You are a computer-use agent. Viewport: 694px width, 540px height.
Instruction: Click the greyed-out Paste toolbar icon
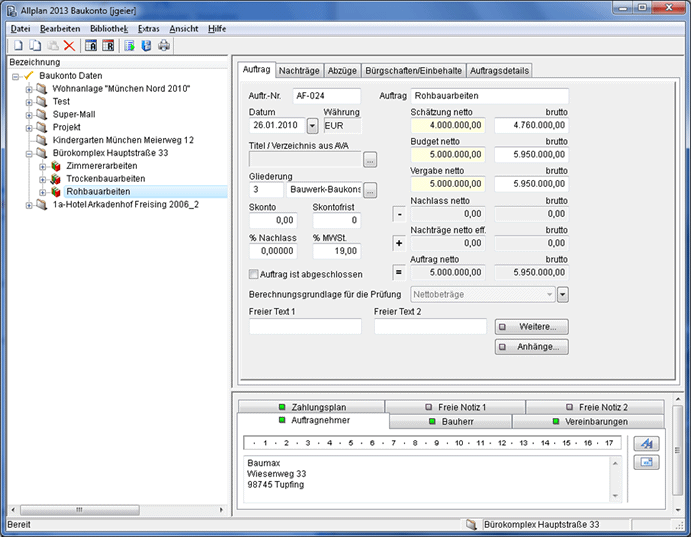coord(53,46)
